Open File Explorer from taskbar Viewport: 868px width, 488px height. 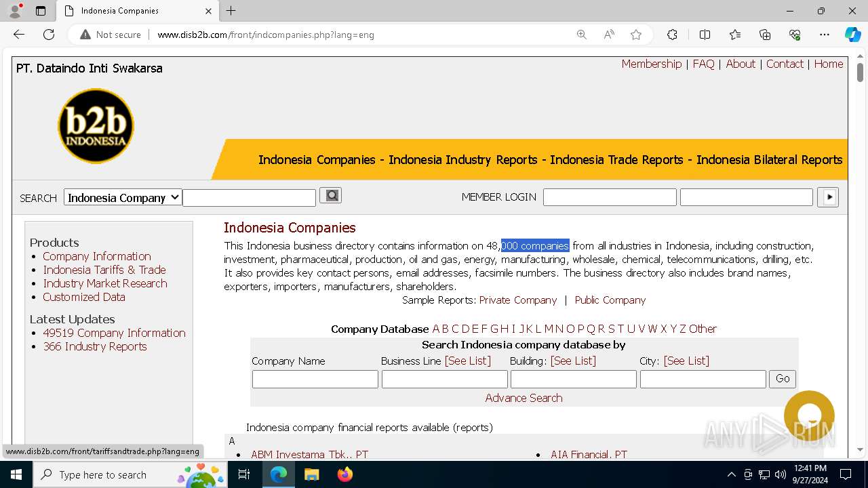pos(311,474)
